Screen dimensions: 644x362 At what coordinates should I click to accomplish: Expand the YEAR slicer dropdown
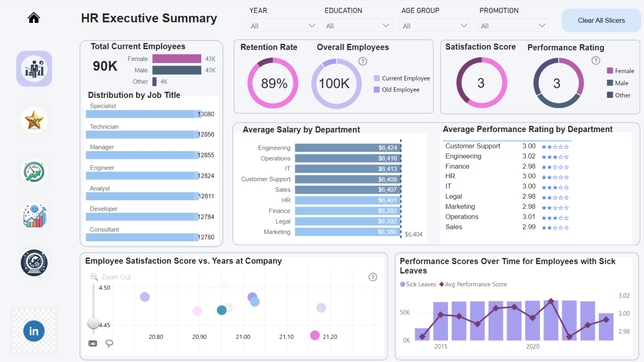282,25
